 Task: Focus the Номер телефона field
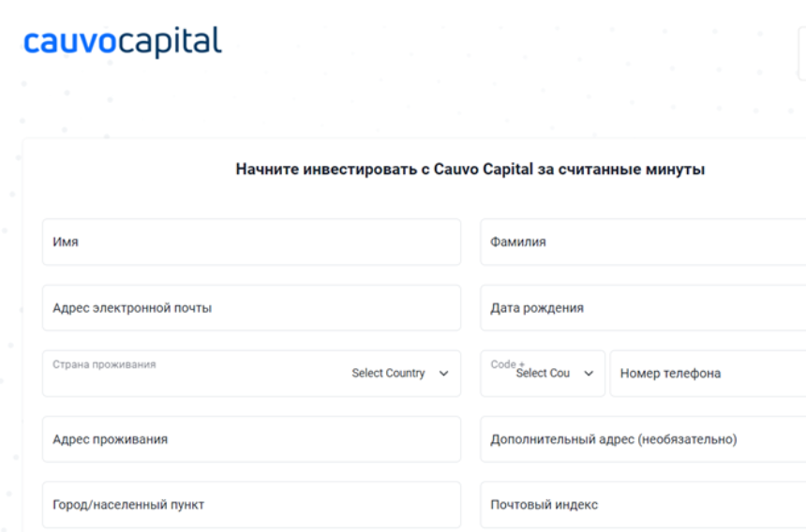click(708, 374)
